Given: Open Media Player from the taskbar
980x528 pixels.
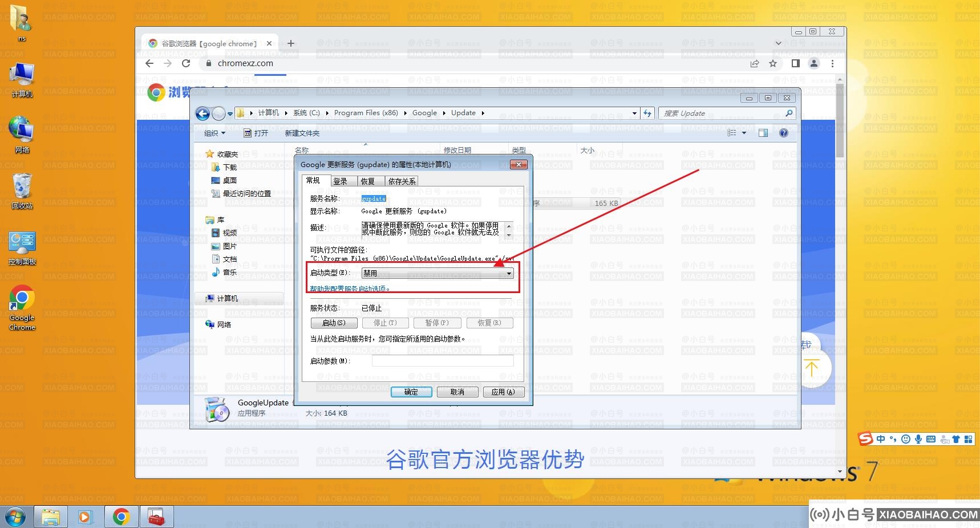Looking at the screenshot, I should coord(85,517).
